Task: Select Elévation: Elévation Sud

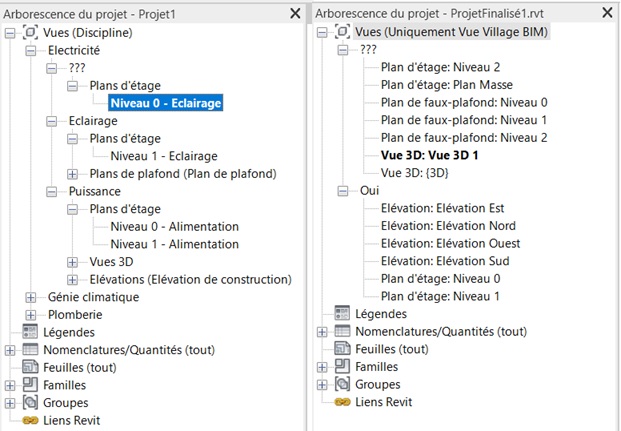Action: (445, 261)
